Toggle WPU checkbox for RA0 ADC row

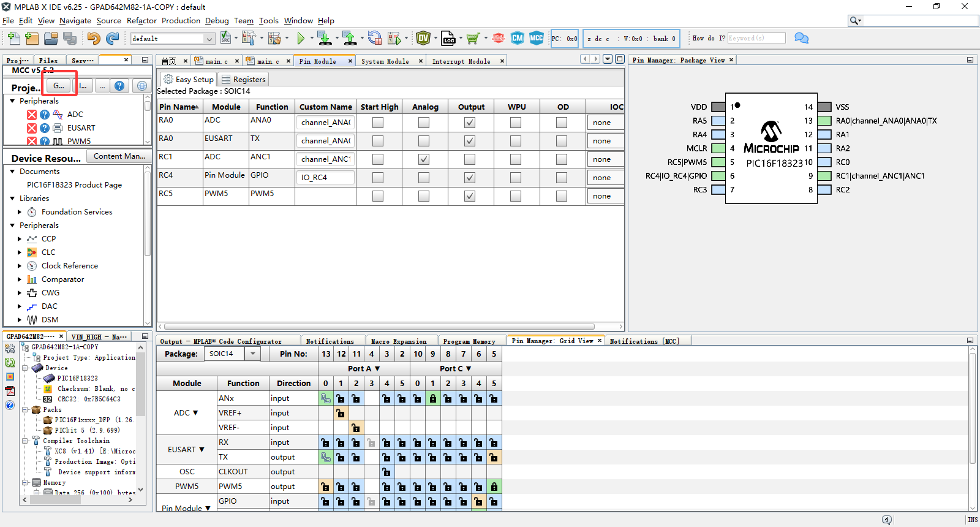(516, 123)
